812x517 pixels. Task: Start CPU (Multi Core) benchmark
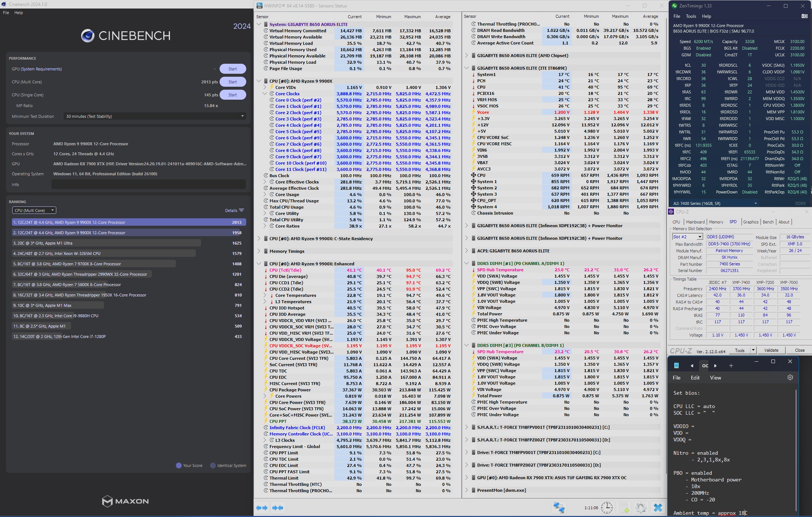233,82
